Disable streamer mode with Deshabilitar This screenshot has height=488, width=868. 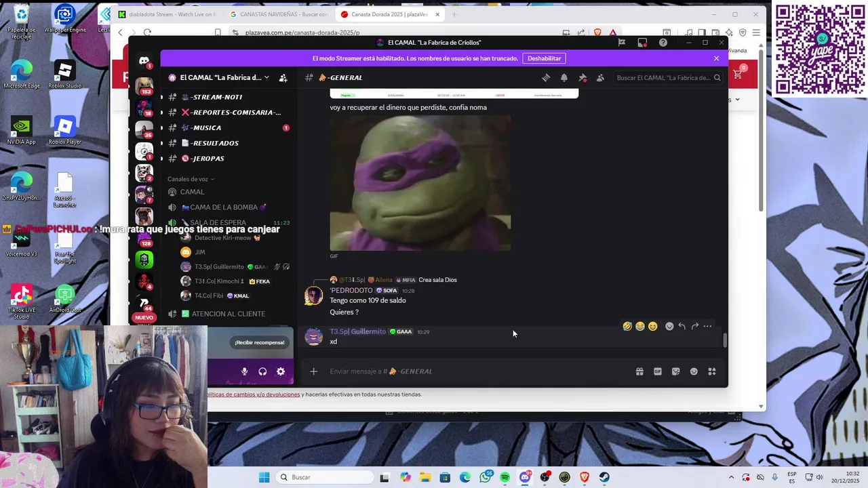544,58
